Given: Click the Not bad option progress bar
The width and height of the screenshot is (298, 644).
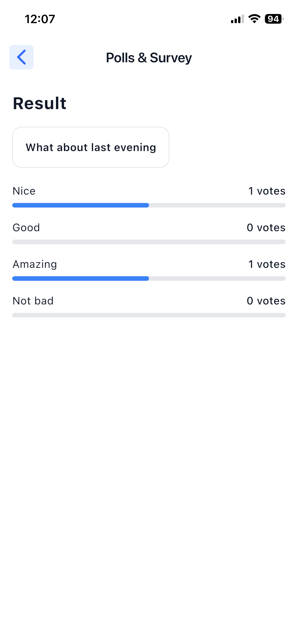Looking at the screenshot, I should point(149,315).
